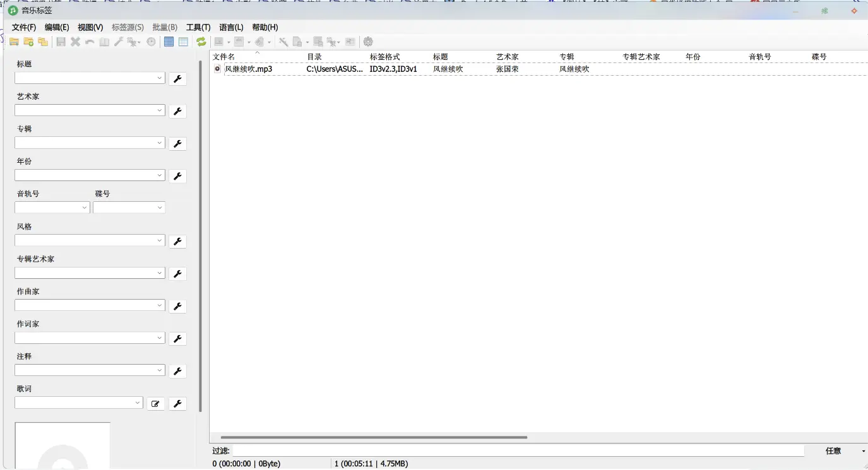The height and width of the screenshot is (470, 868).
Task: Click the wrench button beside the 艺术家 field
Action: pyautogui.click(x=177, y=111)
